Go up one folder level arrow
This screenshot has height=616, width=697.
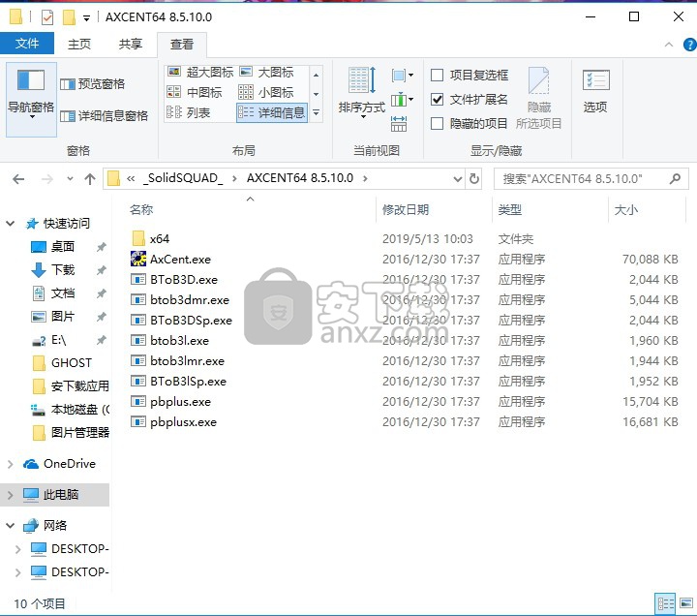(90, 179)
